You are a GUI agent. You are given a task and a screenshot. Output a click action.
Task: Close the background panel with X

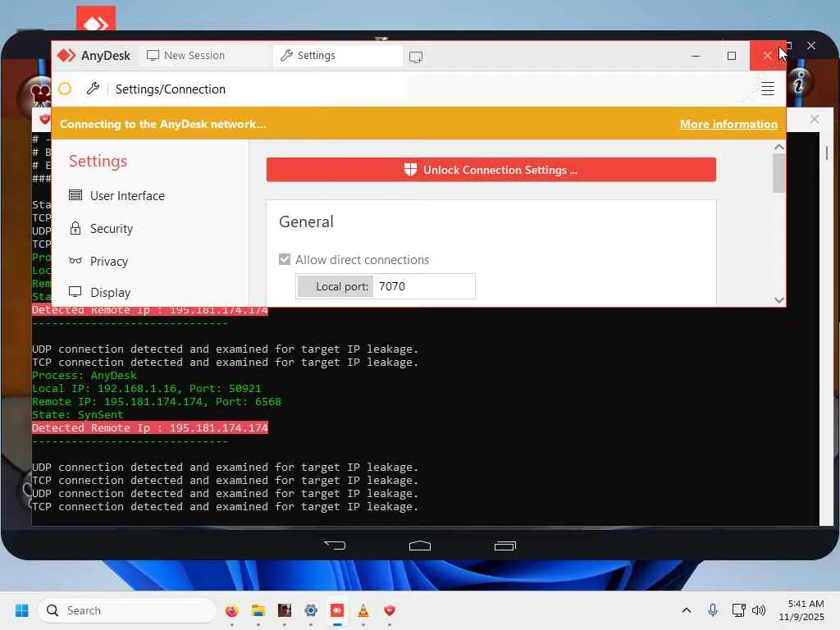coord(815,119)
